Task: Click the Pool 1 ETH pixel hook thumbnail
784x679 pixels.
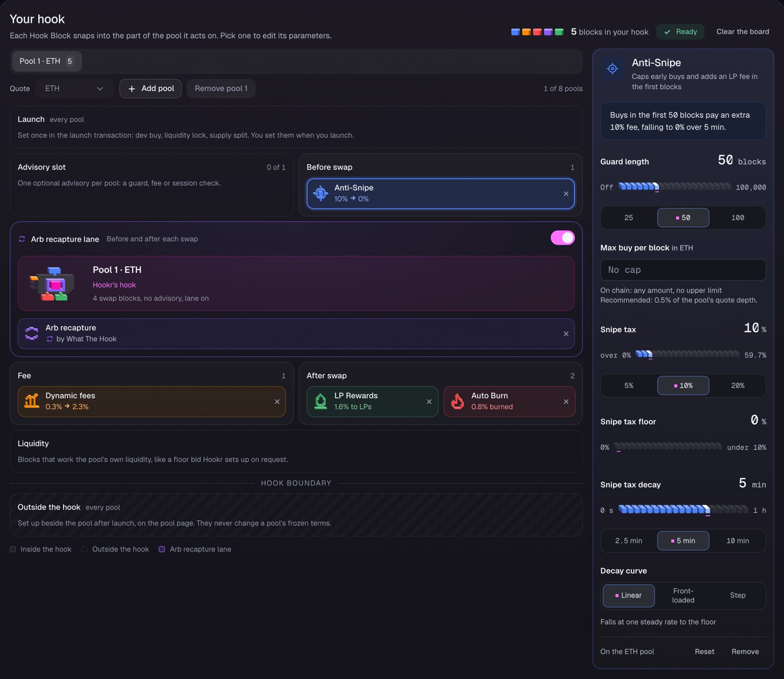Action: point(52,283)
